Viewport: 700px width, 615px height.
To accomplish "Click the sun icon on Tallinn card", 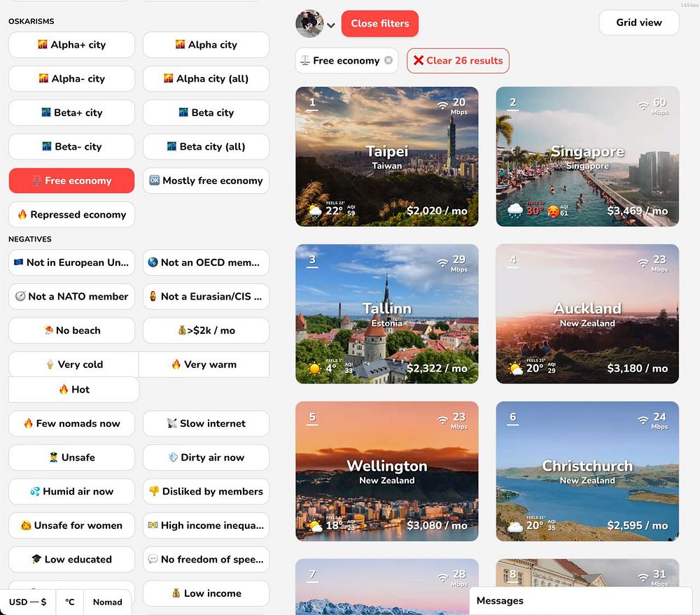I will pos(315,368).
